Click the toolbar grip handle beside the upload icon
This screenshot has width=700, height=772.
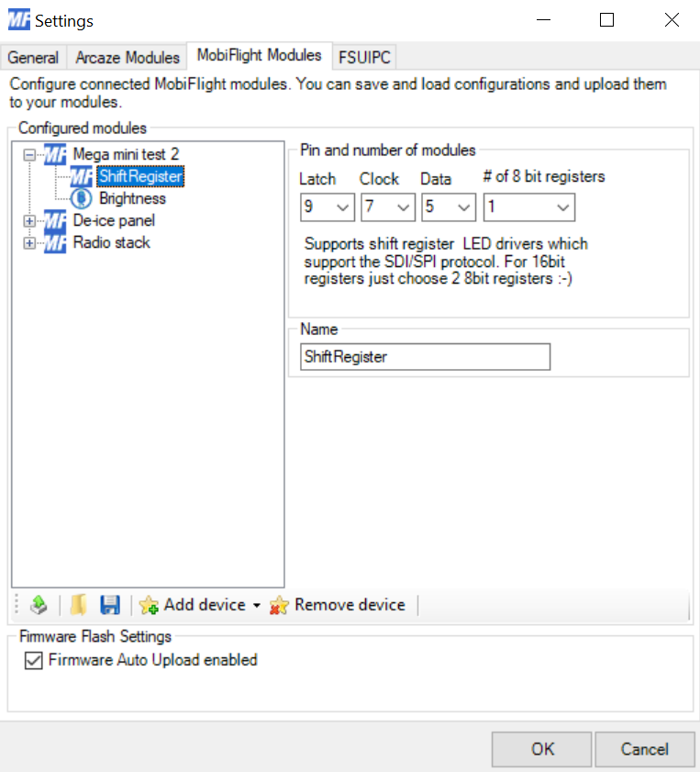coord(17,605)
